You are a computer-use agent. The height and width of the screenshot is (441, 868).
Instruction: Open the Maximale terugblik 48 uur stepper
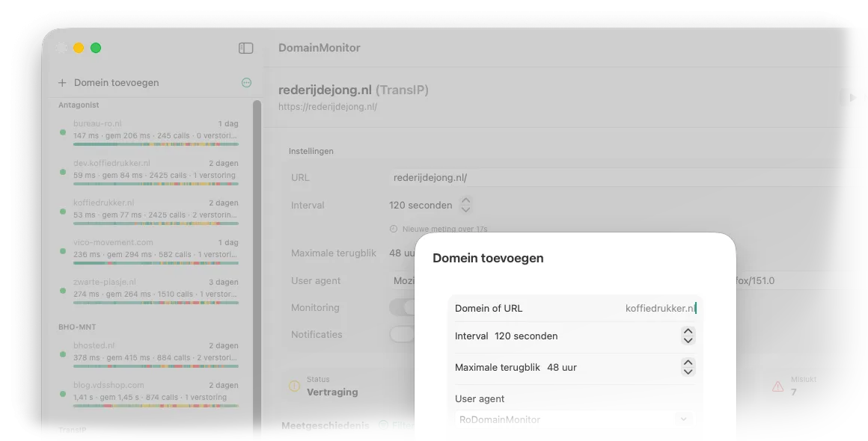[688, 367]
